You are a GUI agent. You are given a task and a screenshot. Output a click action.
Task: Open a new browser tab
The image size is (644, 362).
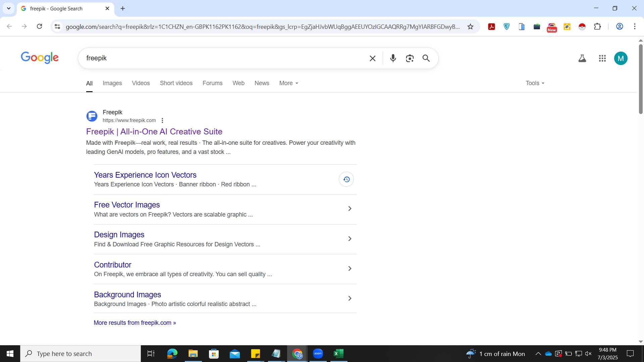[123, 8]
